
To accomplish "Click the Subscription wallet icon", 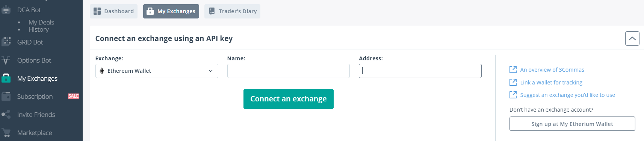I will click(x=6, y=96).
